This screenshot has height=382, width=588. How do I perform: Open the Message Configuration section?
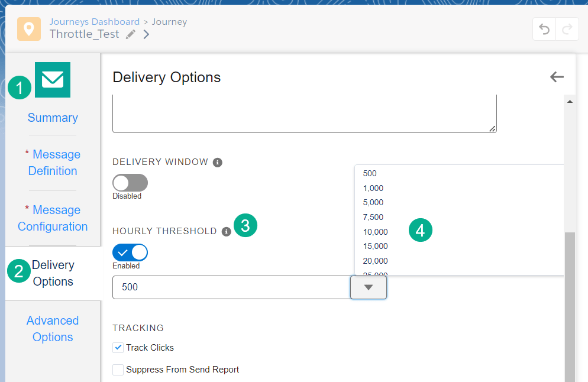[x=53, y=218]
